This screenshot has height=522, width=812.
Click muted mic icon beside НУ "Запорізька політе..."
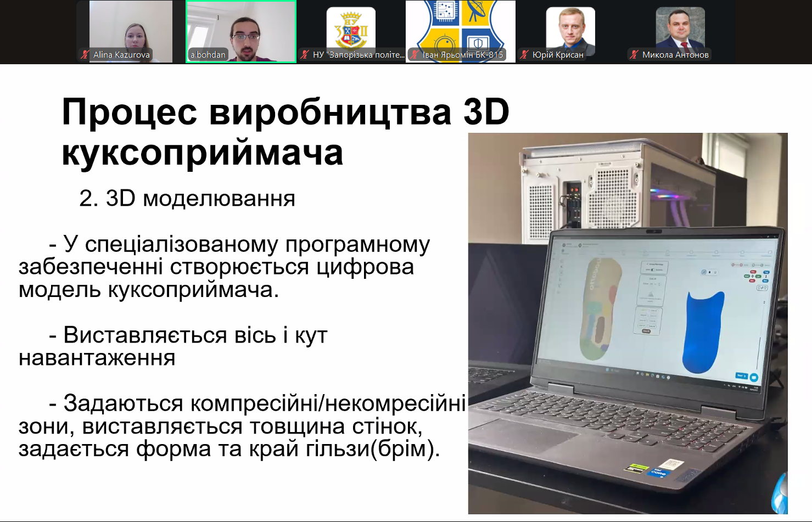(305, 54)
